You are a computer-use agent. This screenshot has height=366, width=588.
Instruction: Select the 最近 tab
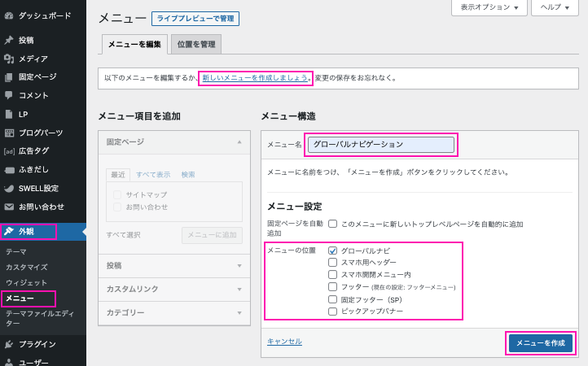(x=118, y=175)
